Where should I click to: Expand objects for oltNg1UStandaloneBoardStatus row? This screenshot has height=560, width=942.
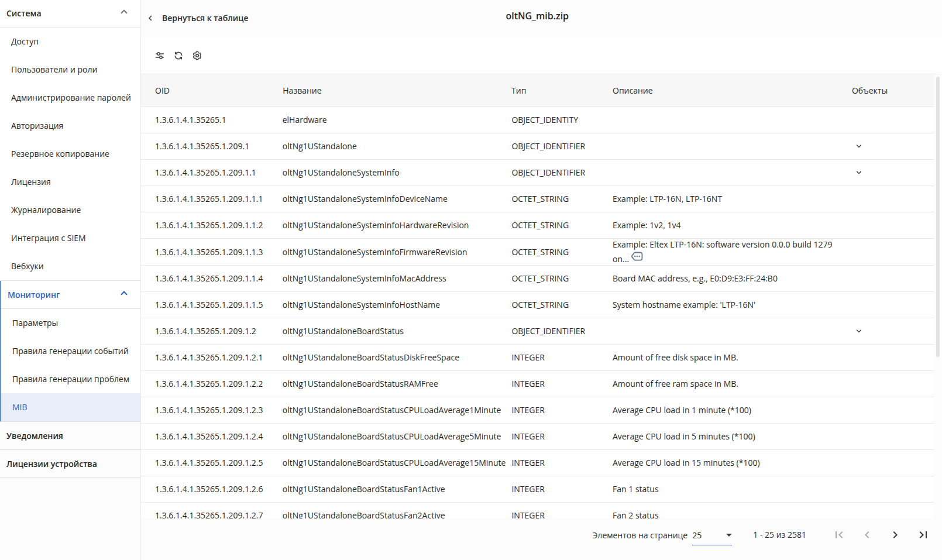859,331
